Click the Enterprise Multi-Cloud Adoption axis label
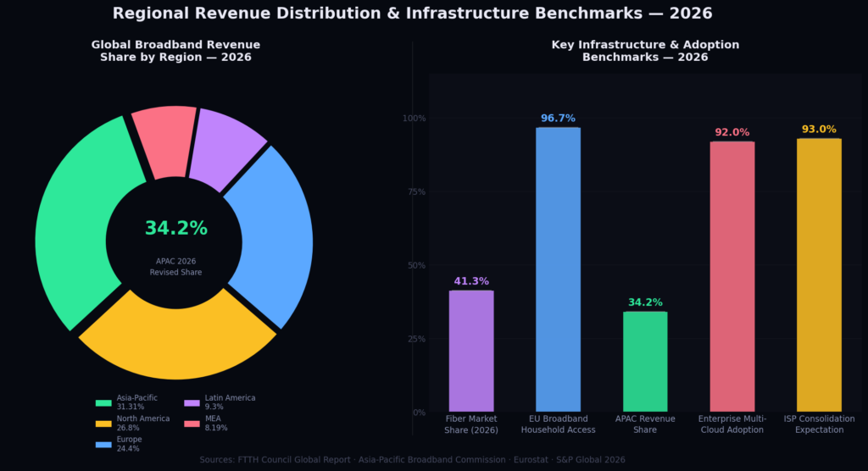 click(x=732, y=424)
